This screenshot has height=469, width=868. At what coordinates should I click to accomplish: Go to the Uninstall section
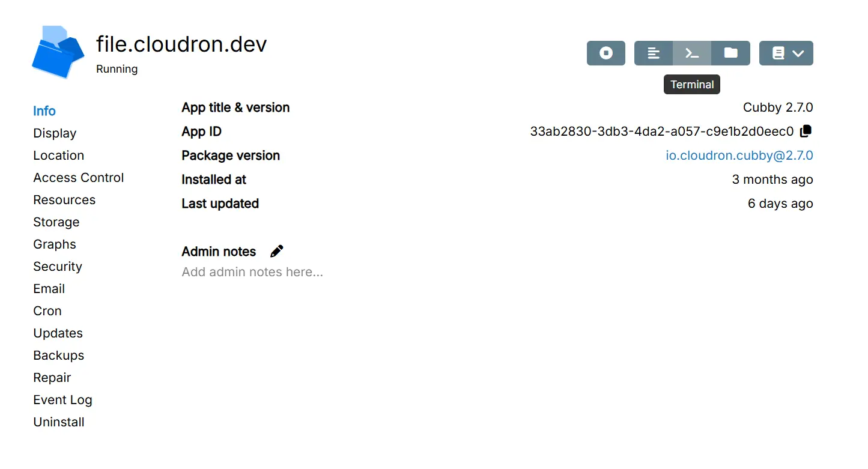click(x=58, y=422)
